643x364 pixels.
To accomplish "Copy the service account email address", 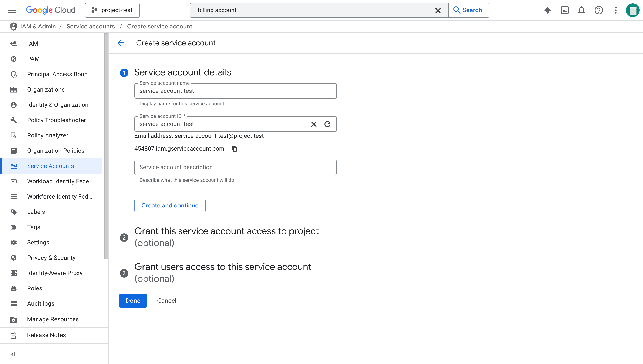I will (234, 149).
